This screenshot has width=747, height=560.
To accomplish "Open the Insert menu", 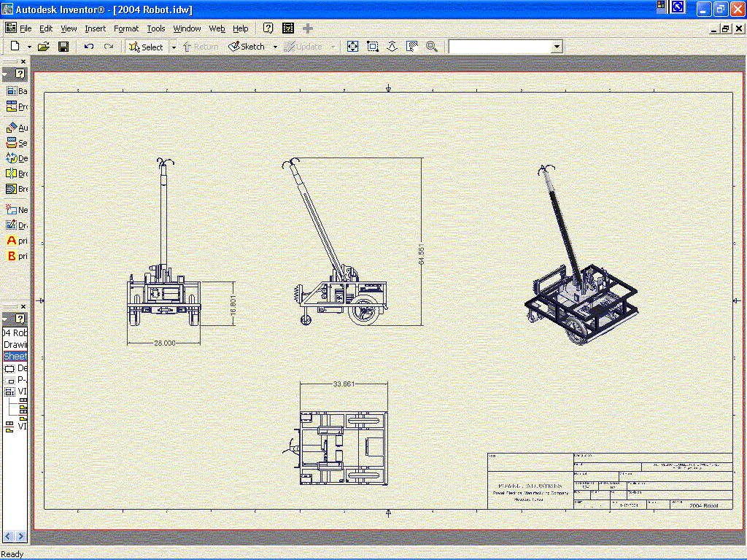I will point(96,28).
